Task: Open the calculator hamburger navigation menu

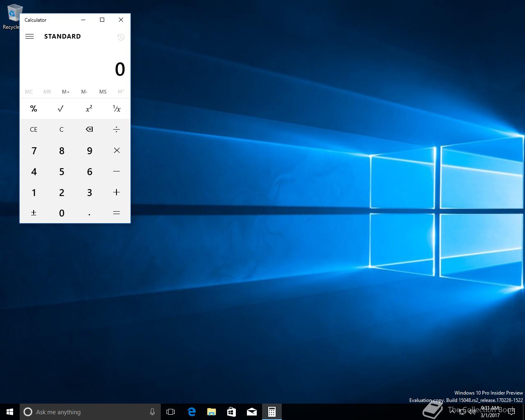Action: (x=30, y=36)
